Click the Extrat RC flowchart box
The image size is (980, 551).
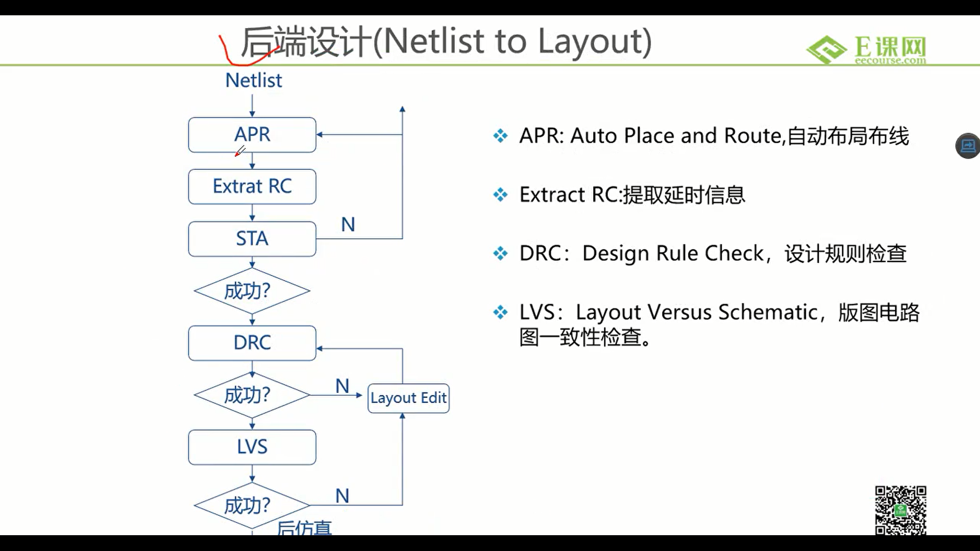tap(252, 187)
